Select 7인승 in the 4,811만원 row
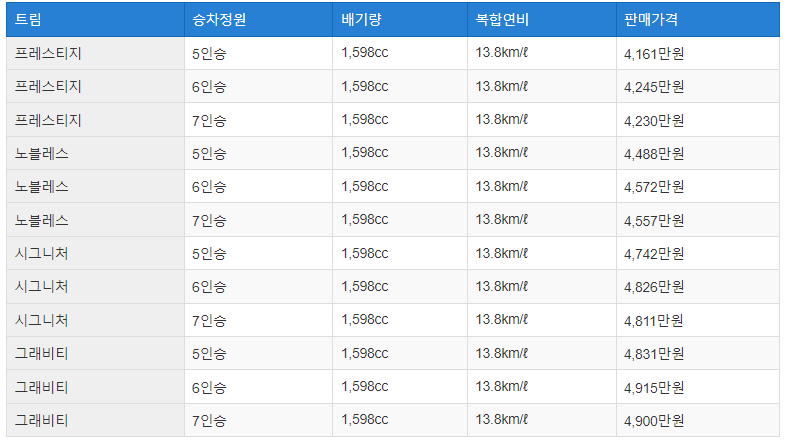 (x=209, y=320)
